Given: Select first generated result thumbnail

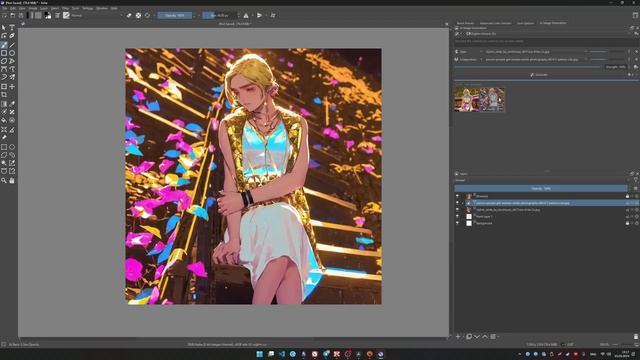Looking at the screenshot, I should pyautogui.click(x=467, y=99).
